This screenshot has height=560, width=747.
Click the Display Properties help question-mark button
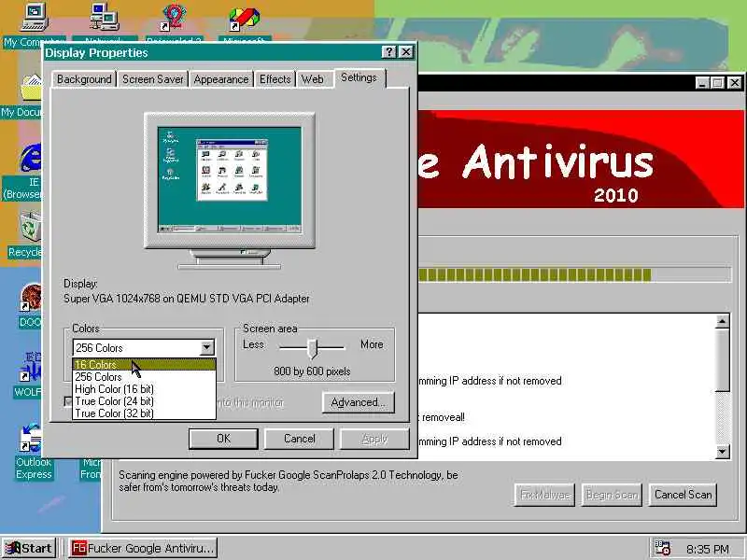[388, 52]
